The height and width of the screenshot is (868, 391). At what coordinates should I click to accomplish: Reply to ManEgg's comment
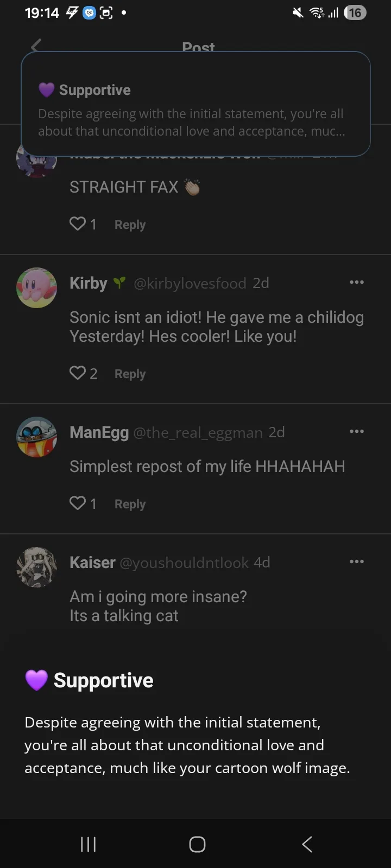click(130, 504)
